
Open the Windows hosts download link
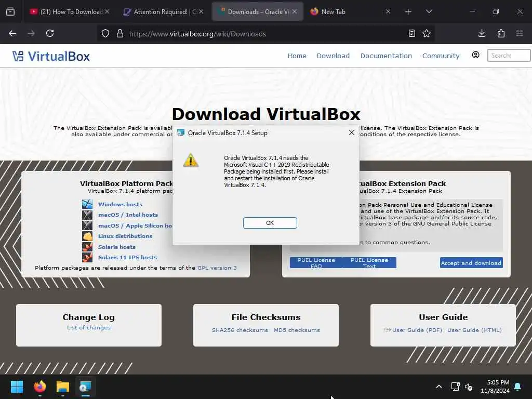pos(120,204)
